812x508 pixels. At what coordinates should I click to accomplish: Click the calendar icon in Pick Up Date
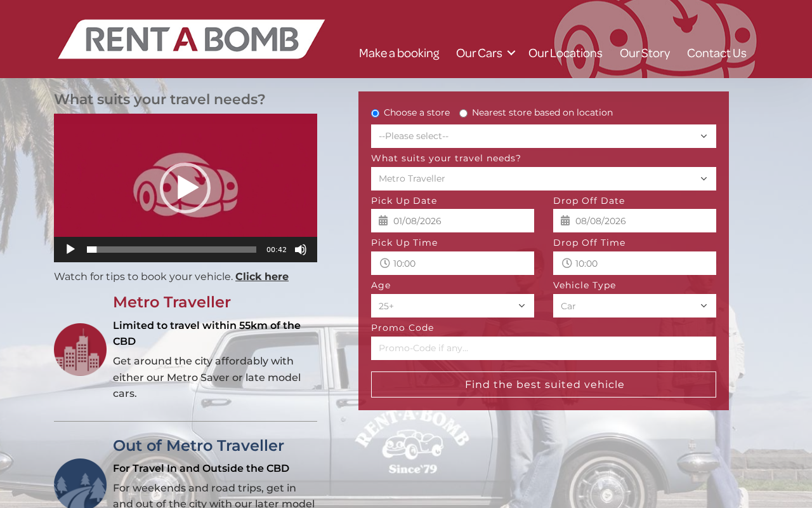[383, 221]
